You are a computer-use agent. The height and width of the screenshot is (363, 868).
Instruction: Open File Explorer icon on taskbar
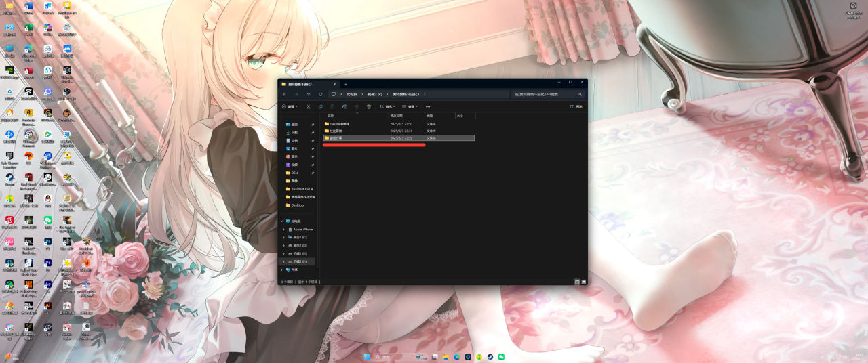446,357
